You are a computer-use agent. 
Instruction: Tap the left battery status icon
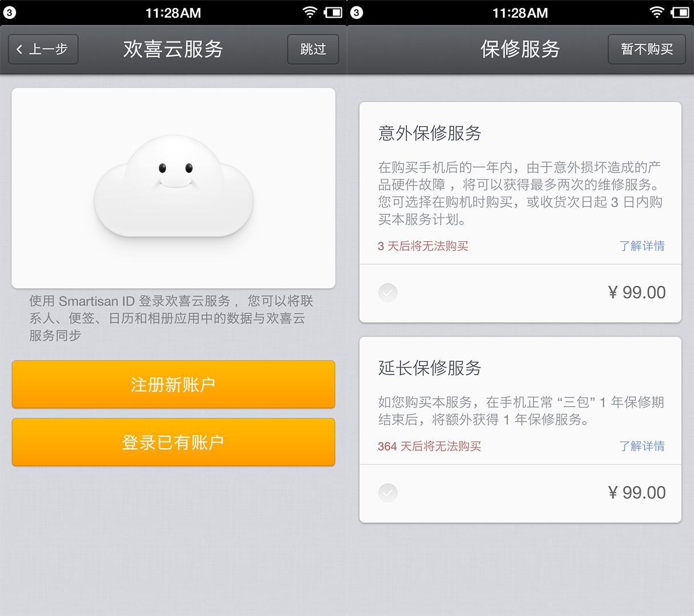[333, 12]
